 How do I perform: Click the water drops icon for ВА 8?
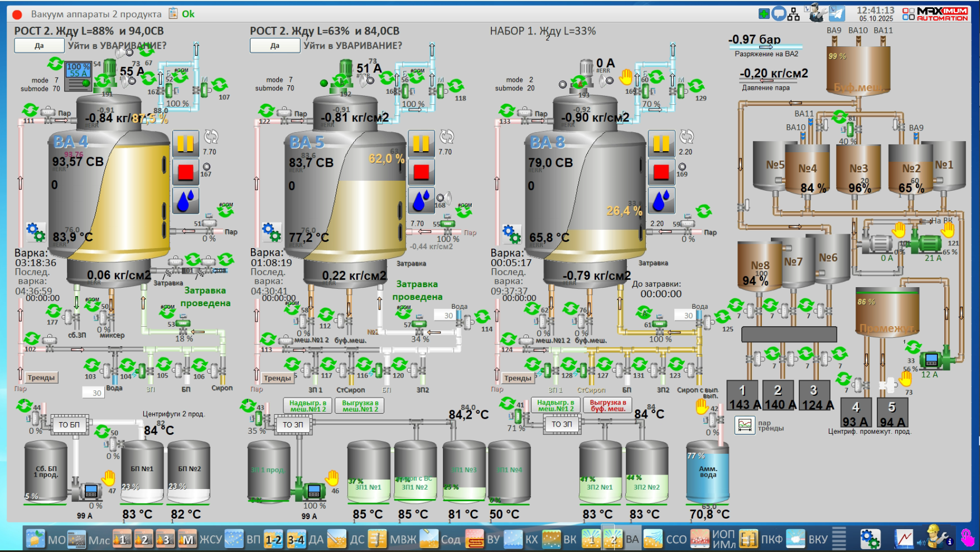coord(661,201)
